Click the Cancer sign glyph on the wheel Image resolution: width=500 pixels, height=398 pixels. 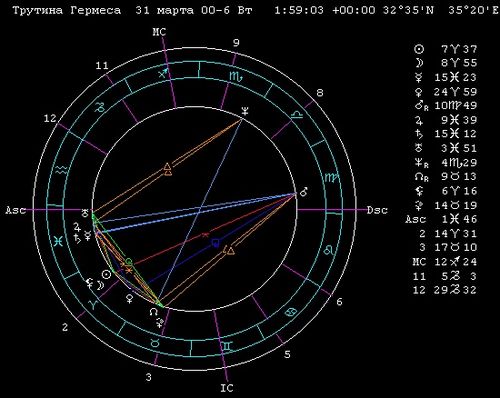coord(290,312)
